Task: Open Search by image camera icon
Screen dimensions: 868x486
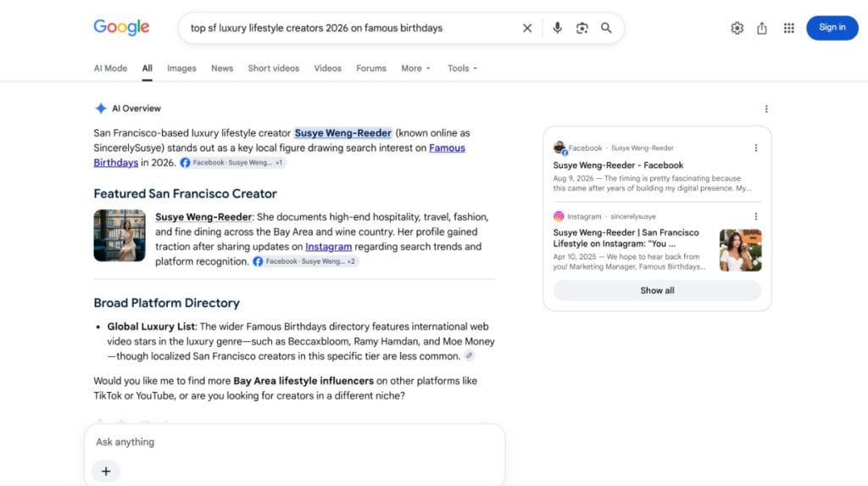Action: 581,28
